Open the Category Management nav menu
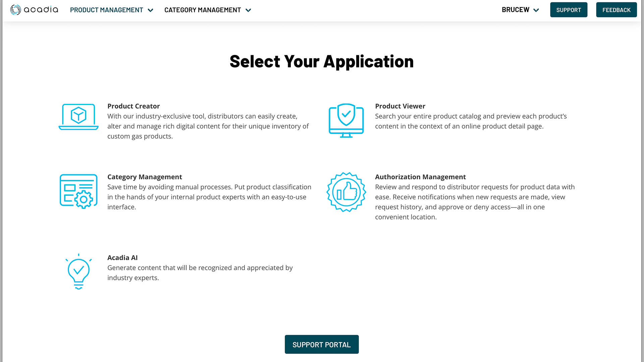This screenshot has height=362, width=644. coord(208,10)
